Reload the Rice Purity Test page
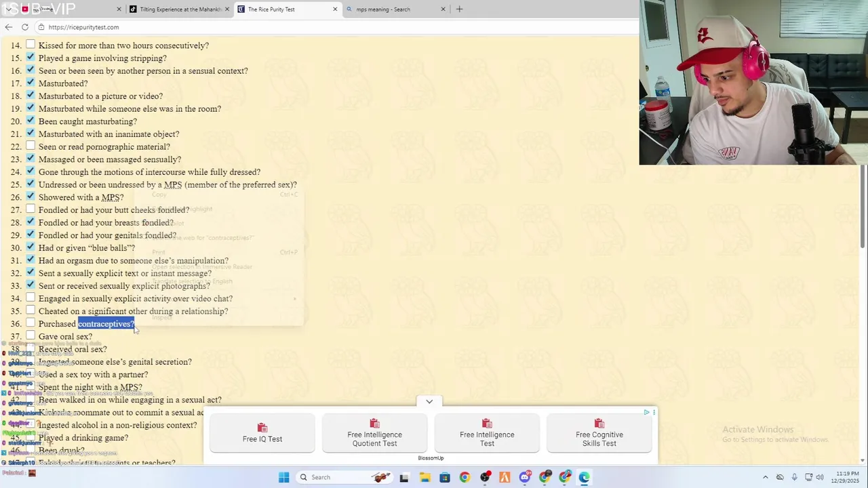This screenshot has height=488, width=868. (x=25, y=27)
